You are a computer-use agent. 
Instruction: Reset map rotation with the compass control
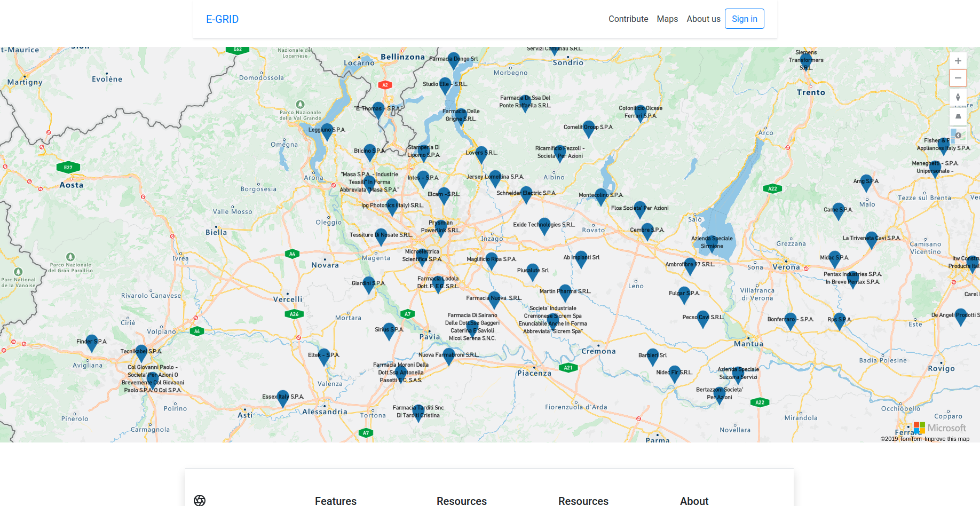coord(958,97)
